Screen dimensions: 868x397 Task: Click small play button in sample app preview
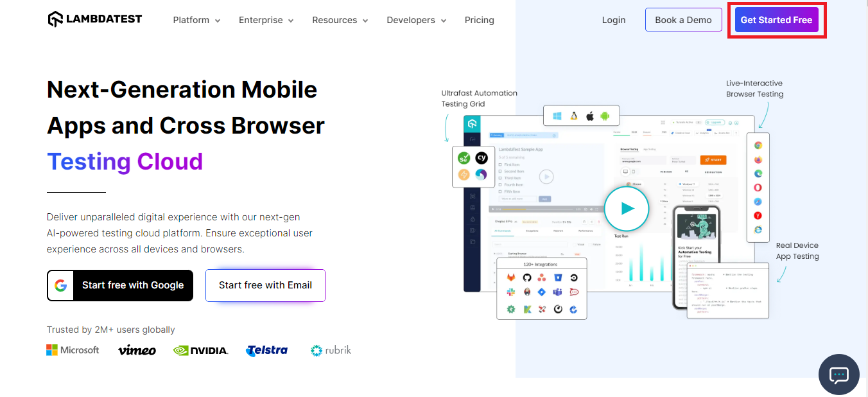click(x=546, y=177)
